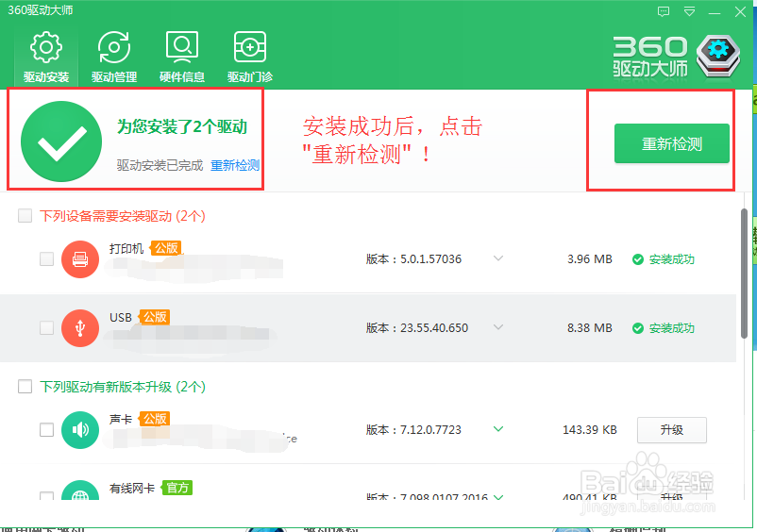
Task: Click the 3.96 MB size value
Action: [590, 259]
